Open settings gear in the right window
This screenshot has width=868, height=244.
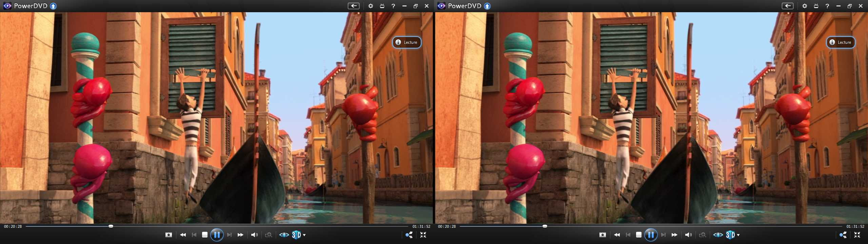tap(805, 6)
